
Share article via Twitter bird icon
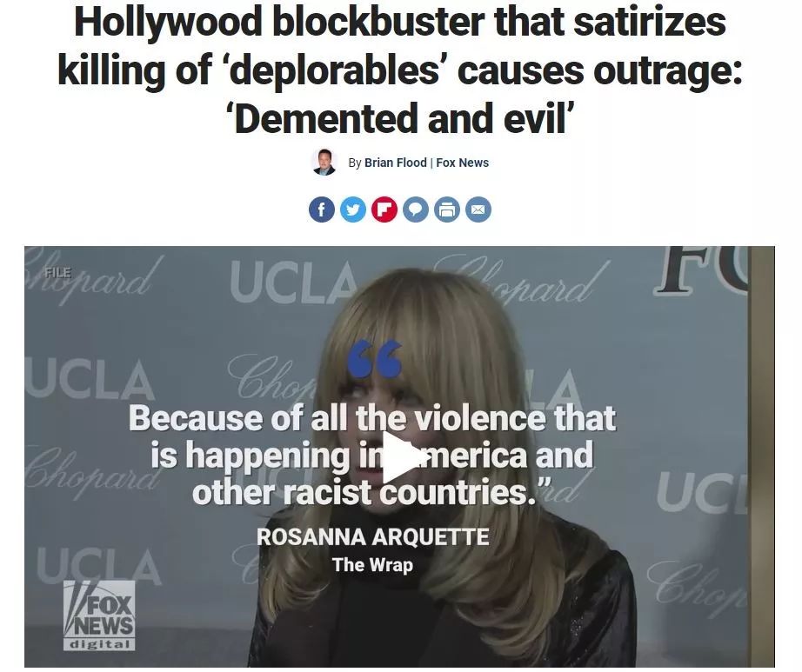[353, 210]
